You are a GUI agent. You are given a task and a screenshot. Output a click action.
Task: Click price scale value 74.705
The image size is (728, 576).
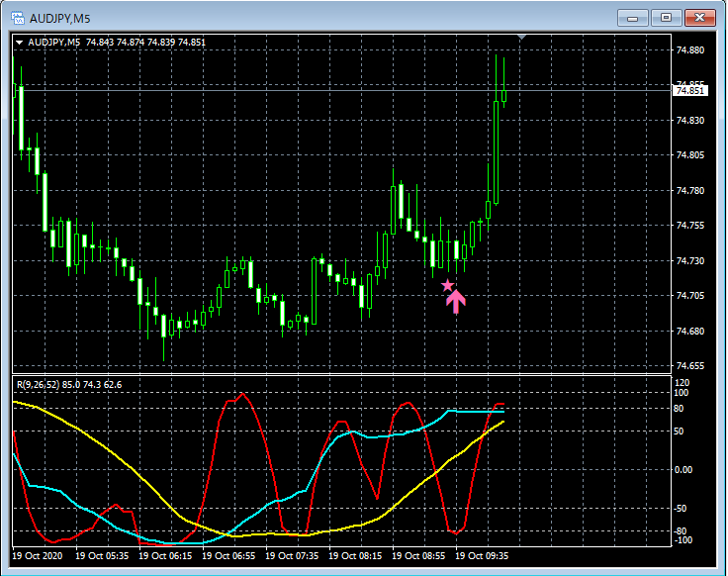(x=690, y=296)
